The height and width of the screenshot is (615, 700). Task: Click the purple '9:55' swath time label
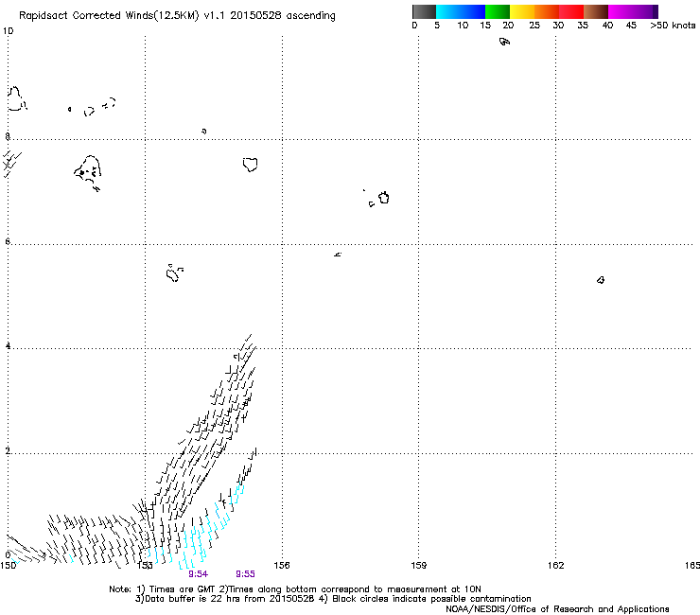coord(245,574)
